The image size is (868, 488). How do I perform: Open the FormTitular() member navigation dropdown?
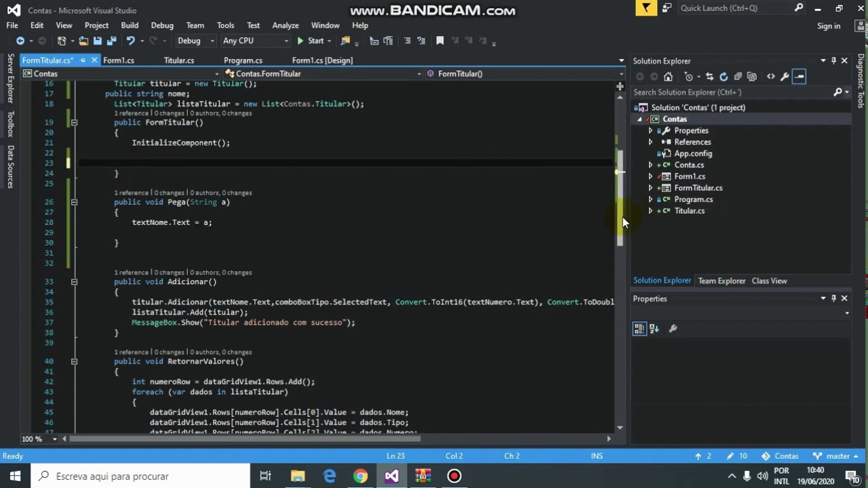pos(526,74)
